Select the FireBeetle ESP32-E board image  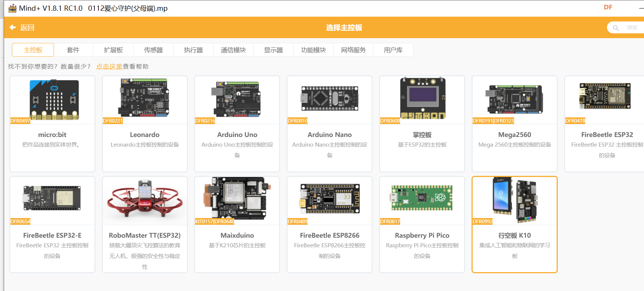pos(52,198)
